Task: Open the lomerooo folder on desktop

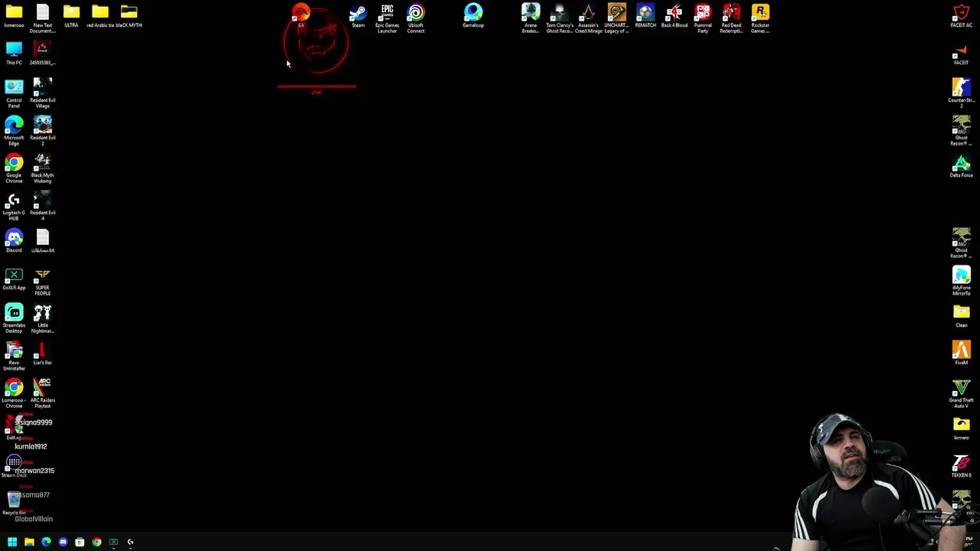Action: coord(14,16)
